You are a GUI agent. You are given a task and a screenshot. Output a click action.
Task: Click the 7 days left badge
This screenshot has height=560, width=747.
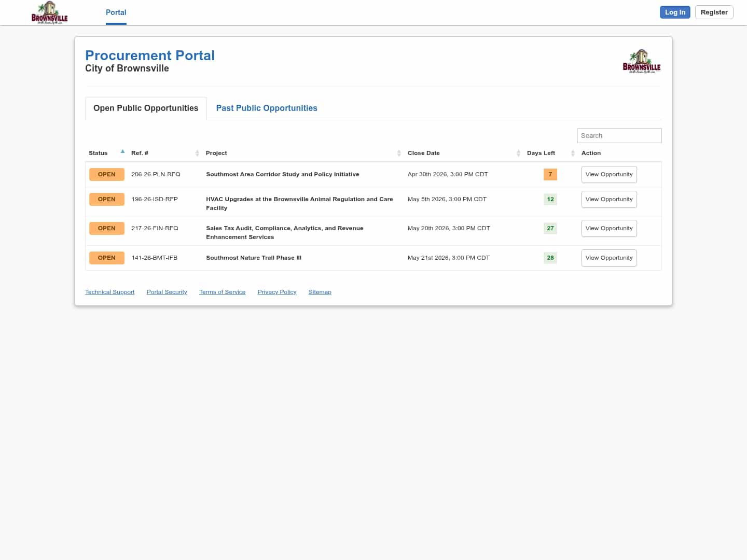(550, 175)
